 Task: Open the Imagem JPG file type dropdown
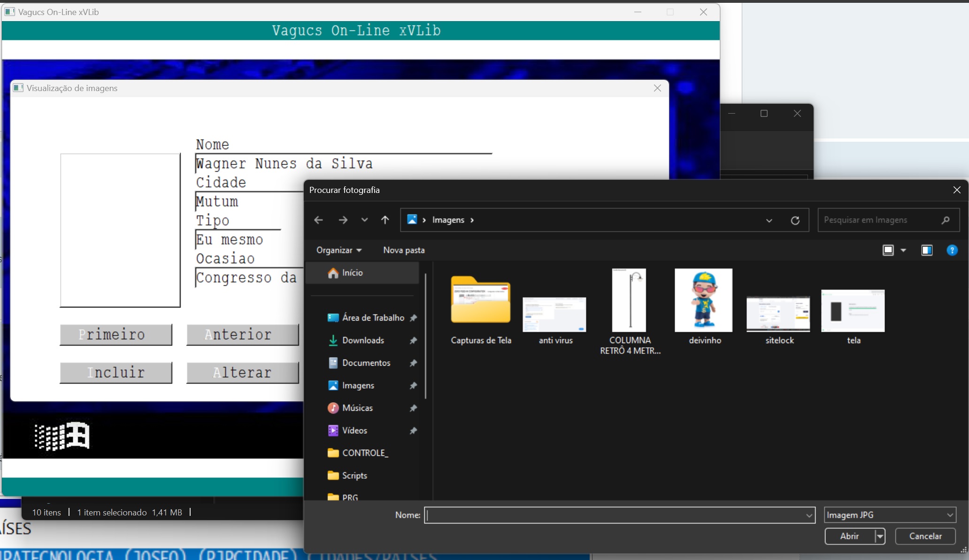(x=890, y=515)
